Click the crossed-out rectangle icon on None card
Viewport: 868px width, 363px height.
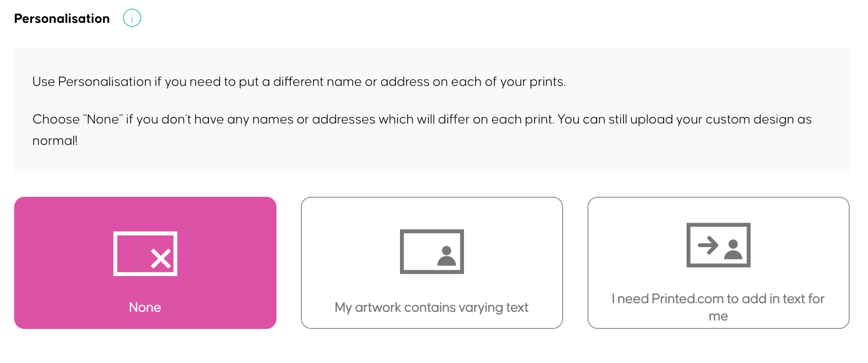coord(146,253)
